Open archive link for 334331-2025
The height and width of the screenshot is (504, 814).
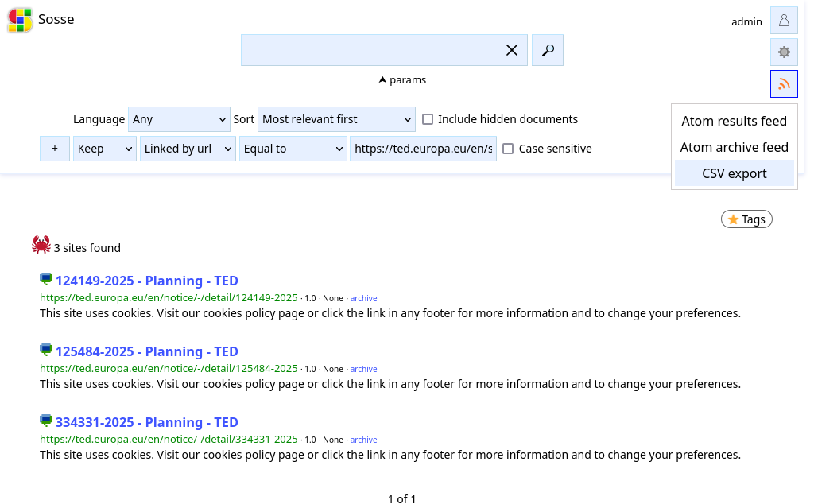click(363, 440)
